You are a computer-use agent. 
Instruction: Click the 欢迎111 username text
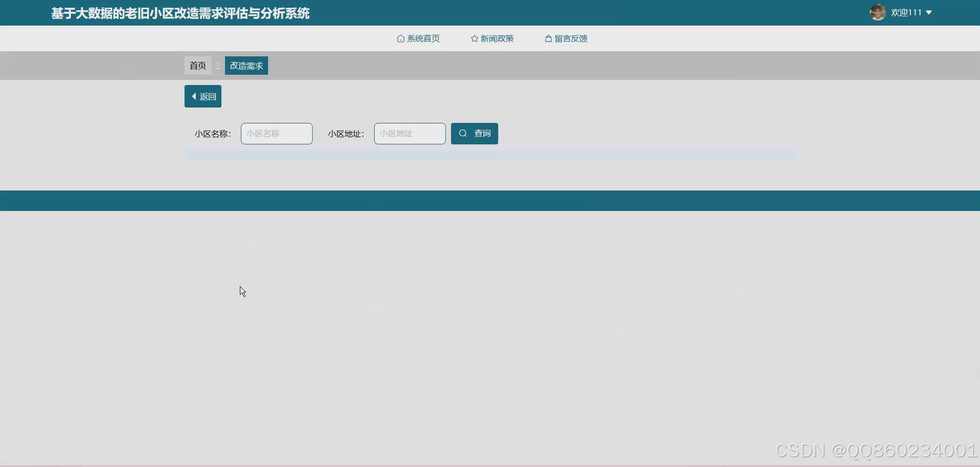(906, 13)
